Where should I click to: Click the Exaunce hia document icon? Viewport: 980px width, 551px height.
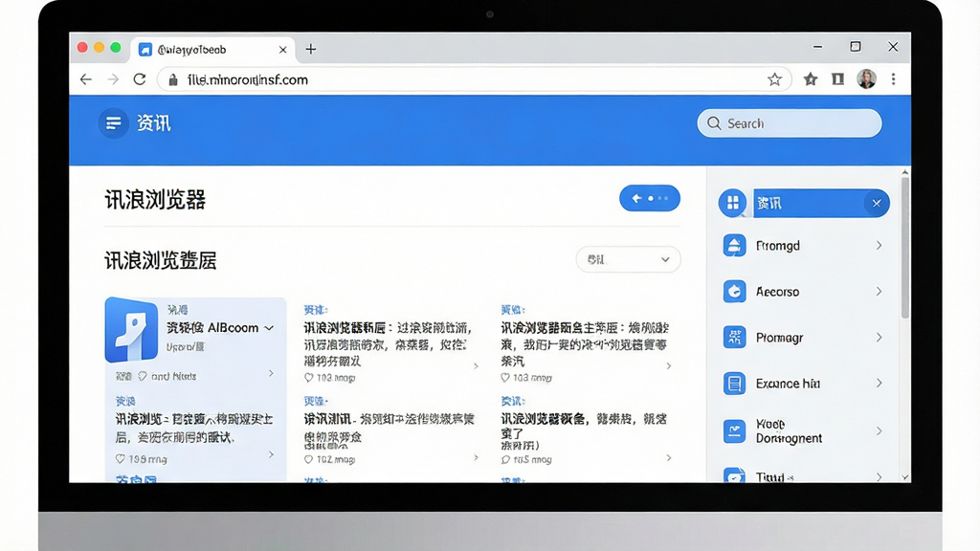(x=734, y=383)
